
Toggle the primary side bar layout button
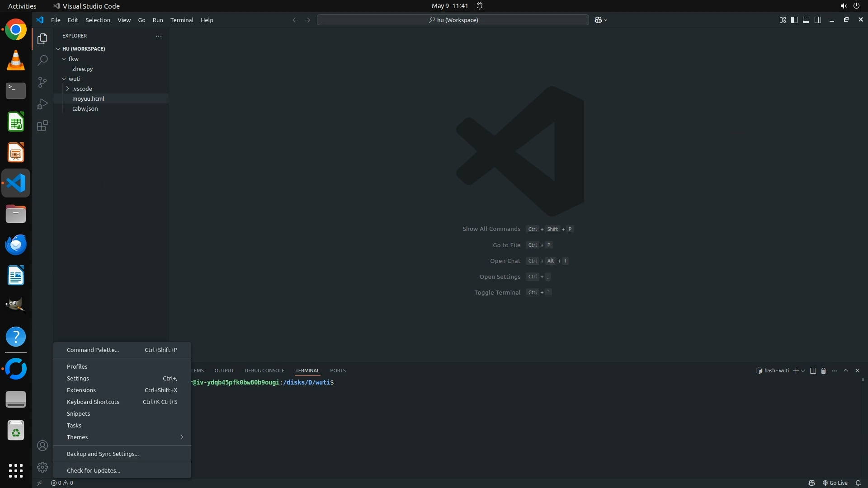pos(794,20)
